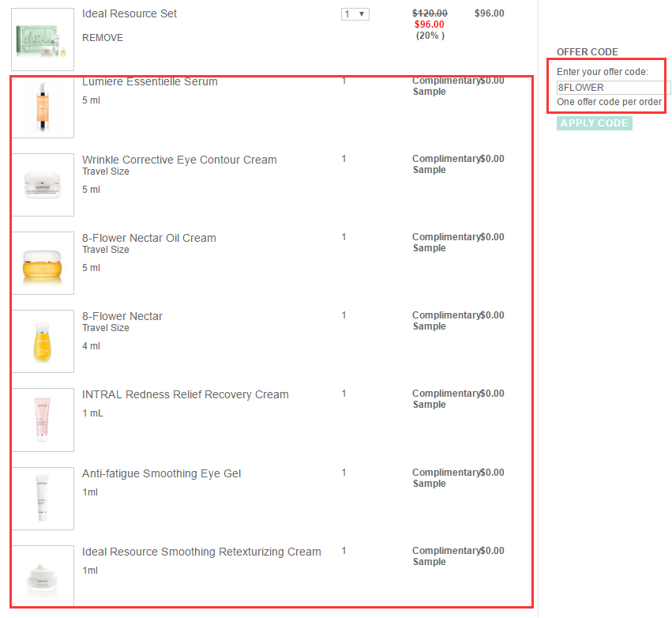Click Travel Size under Wrinkle Corrective Eye Contour Cream
The height and width of the screenshot is (618, 672).
(x=106, y=171)
